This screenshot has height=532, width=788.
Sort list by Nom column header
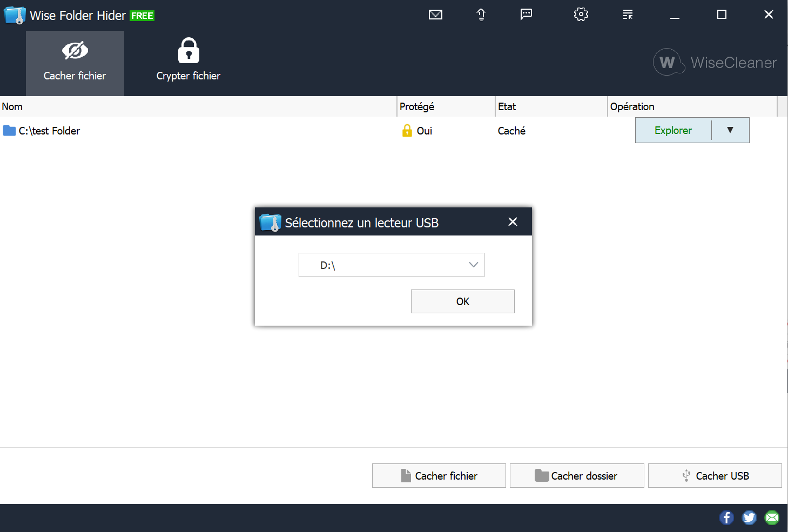[x=198, y=106]
